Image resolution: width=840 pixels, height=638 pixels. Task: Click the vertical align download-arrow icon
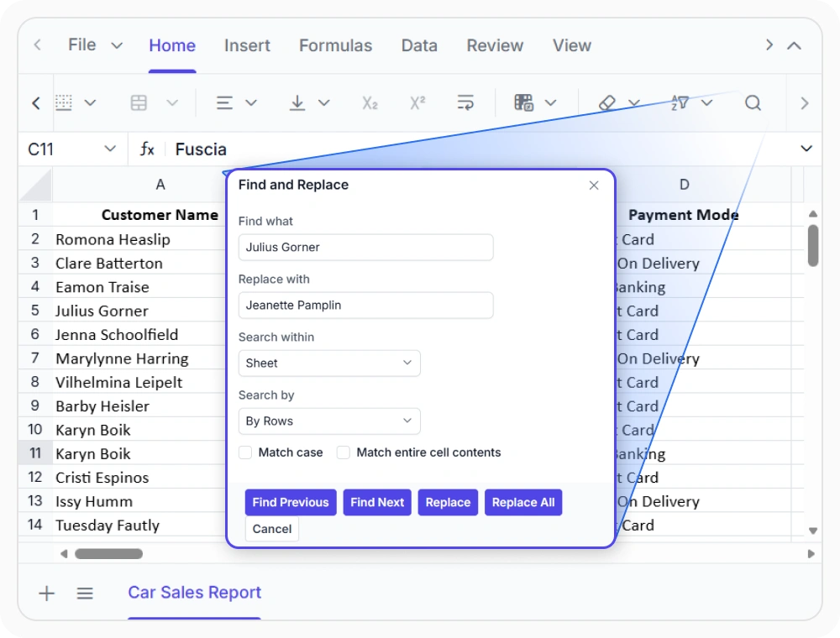coord(297,102)
